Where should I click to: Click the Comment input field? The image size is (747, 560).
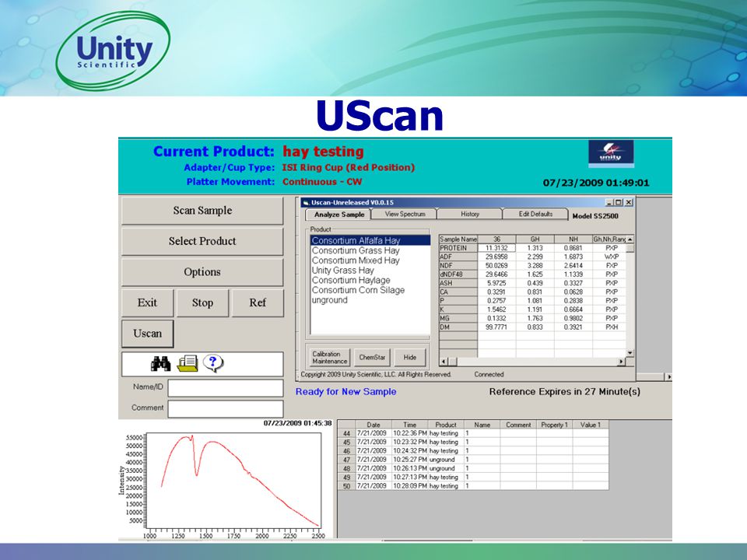(226, 409)
